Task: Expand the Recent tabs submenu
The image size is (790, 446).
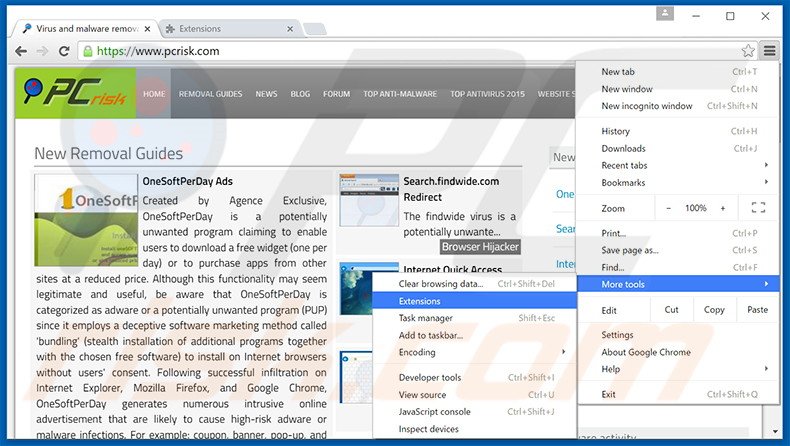Action: click(x=678, y=166)
